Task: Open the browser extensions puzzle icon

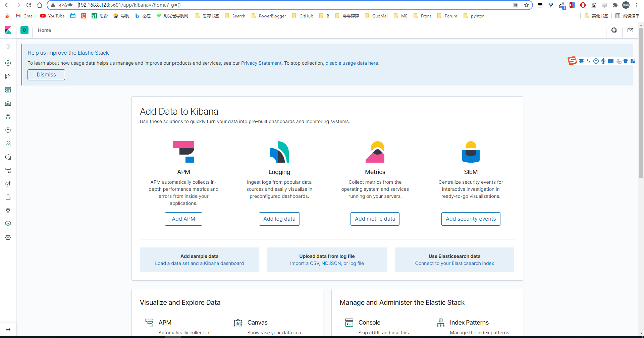Action: click(615, 5)
